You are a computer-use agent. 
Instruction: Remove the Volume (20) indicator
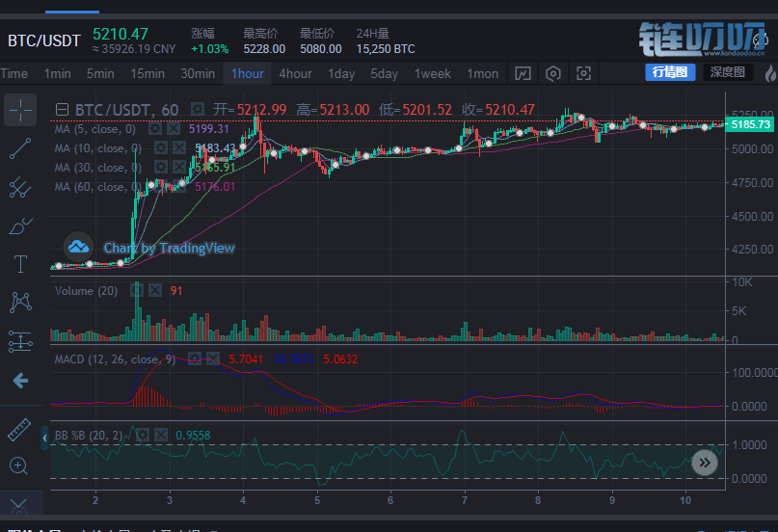tap(155, 291)
